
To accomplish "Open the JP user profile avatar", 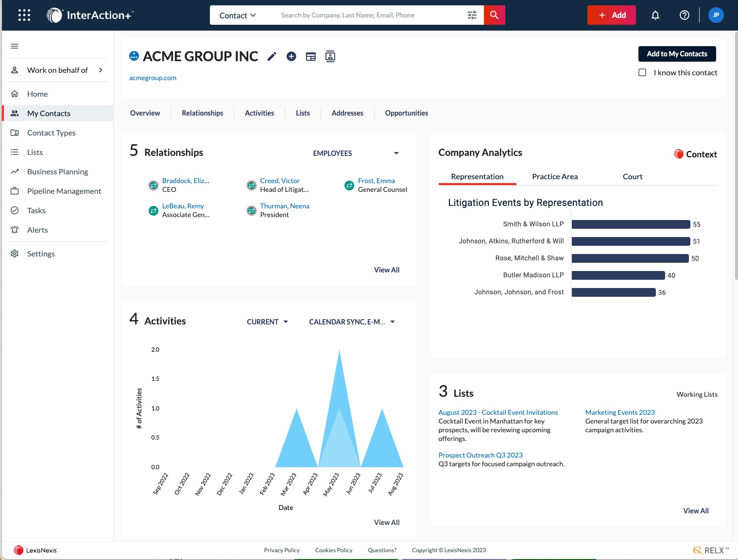I will click(716, 15).
